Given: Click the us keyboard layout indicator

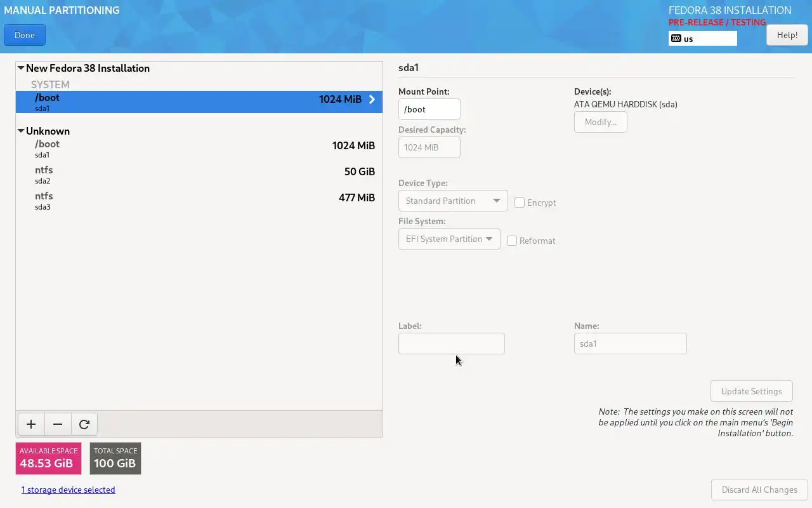Looking at the screenshot, I should (703, 39).
